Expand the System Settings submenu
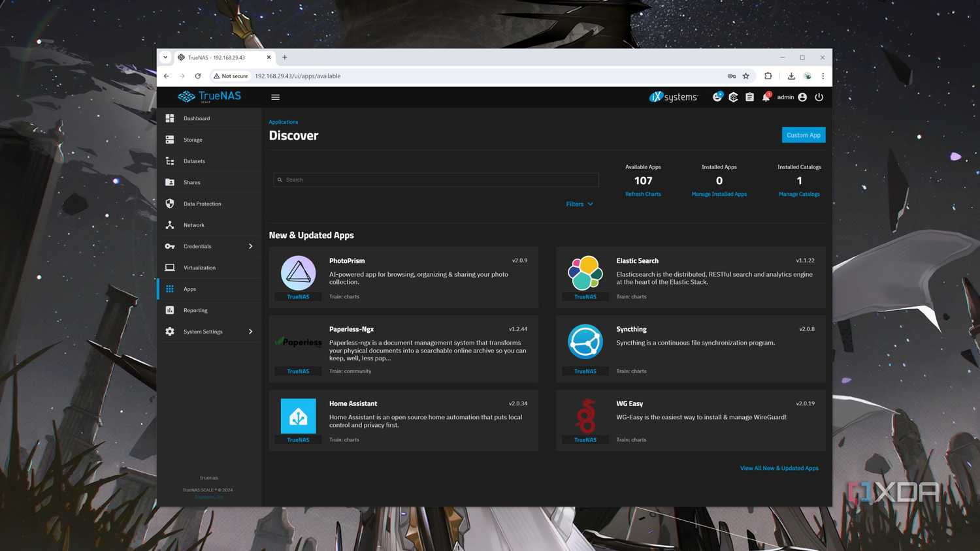 pos(250,332)
